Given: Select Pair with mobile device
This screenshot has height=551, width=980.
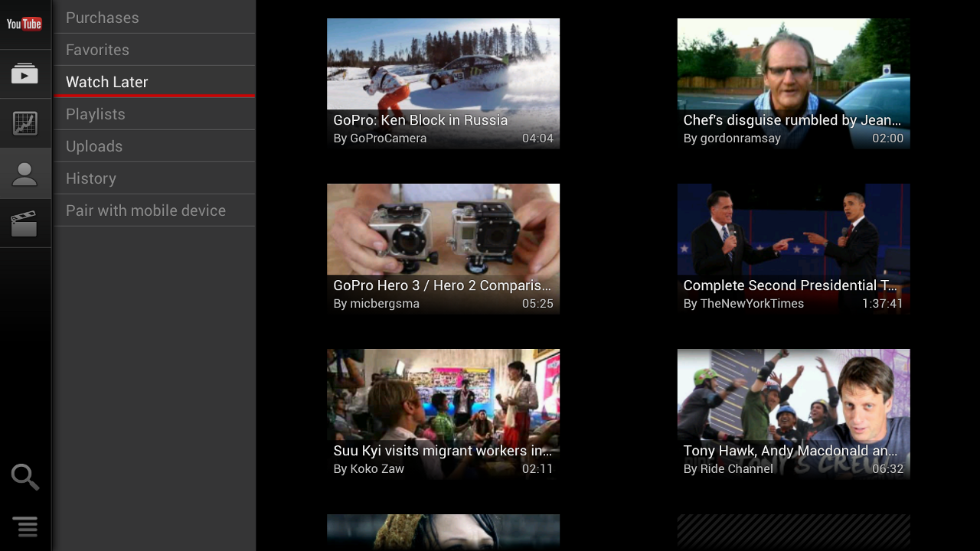Looking at the screenshot, I should click(153, 210).
